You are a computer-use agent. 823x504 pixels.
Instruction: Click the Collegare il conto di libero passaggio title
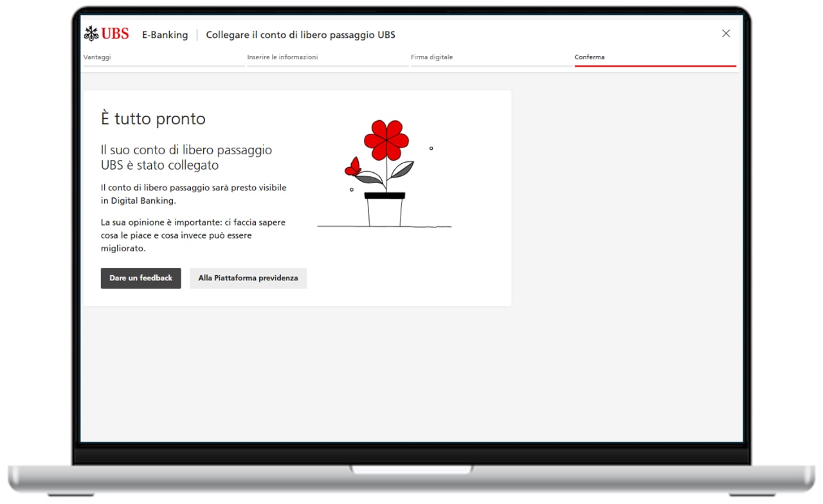pyautogui.click(x=300, y=35)
